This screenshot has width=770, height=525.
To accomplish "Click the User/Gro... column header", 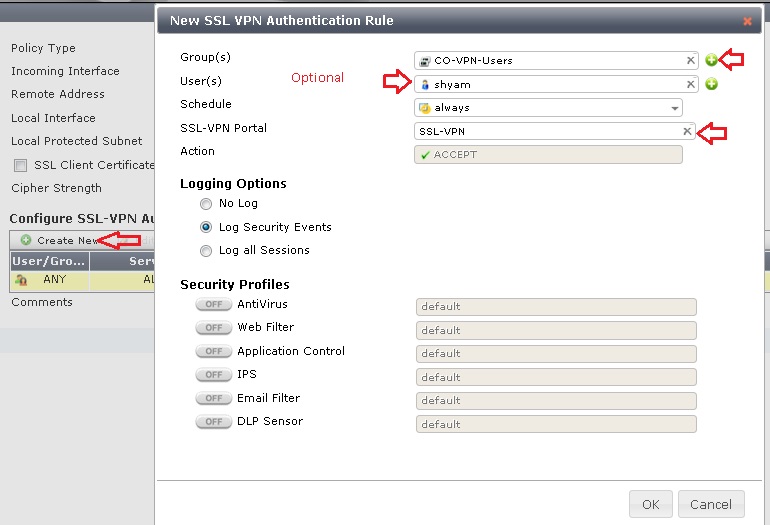I will pos(49,261).
